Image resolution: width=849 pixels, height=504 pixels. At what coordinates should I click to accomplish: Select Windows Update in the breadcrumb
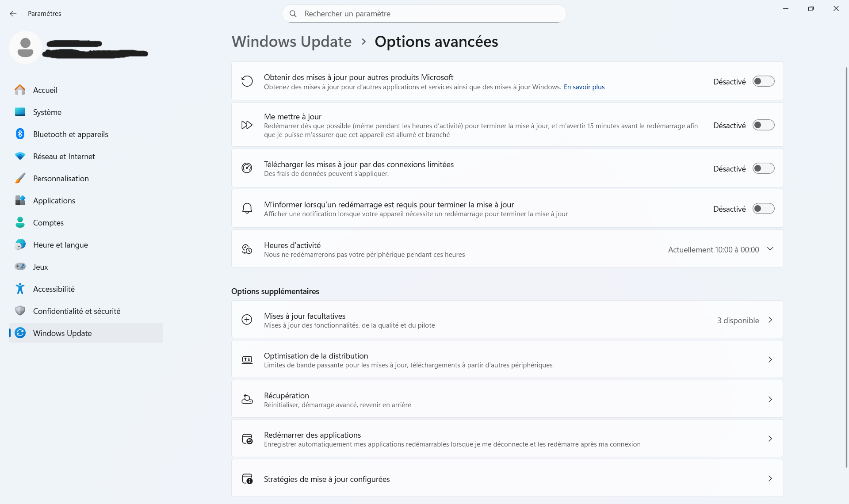291,41
